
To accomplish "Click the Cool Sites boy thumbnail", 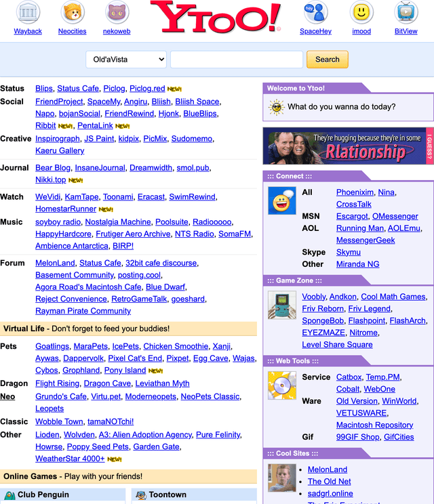I will (282, 478).
